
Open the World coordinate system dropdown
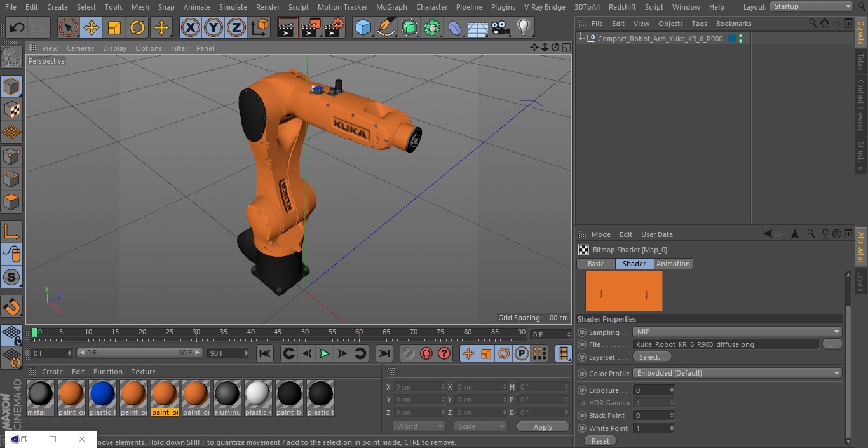pyautogui.click(x=418, y=426)
